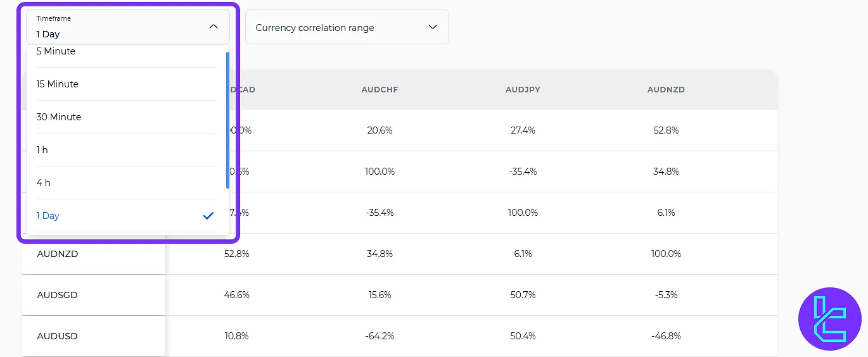Click the AUDNZD row label

[58, 254]
